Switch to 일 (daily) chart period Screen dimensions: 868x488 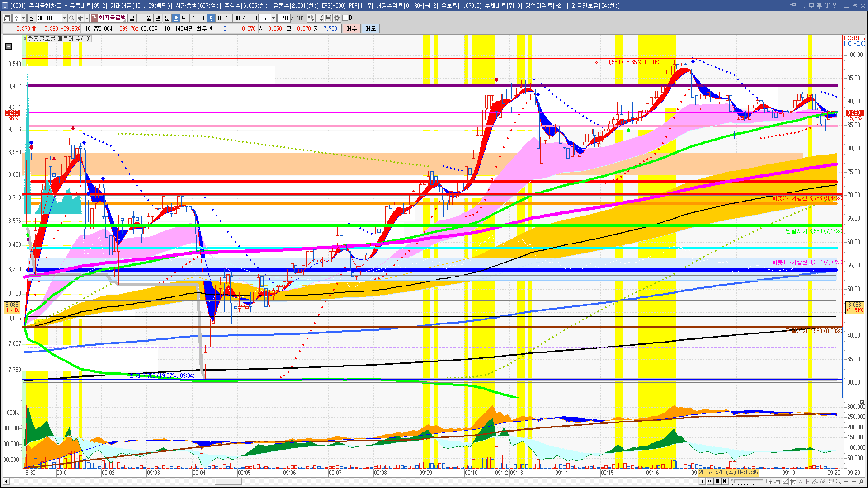132,18
